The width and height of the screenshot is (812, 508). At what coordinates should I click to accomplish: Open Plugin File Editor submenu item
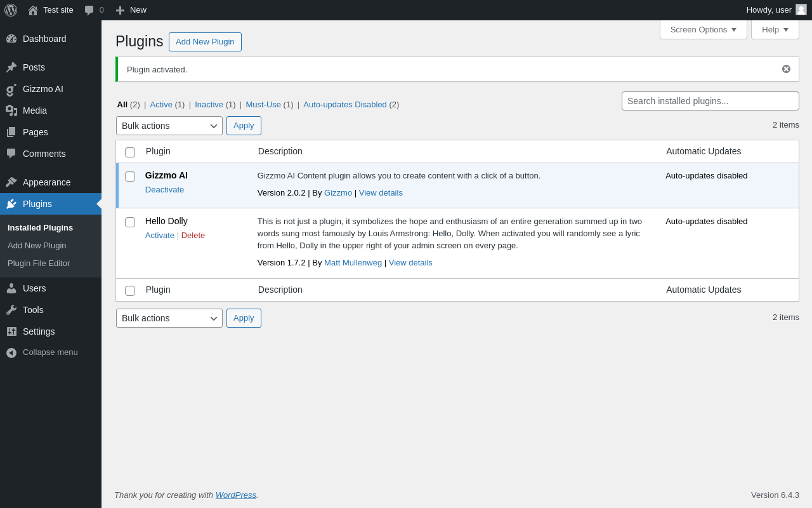pos(39,264)
